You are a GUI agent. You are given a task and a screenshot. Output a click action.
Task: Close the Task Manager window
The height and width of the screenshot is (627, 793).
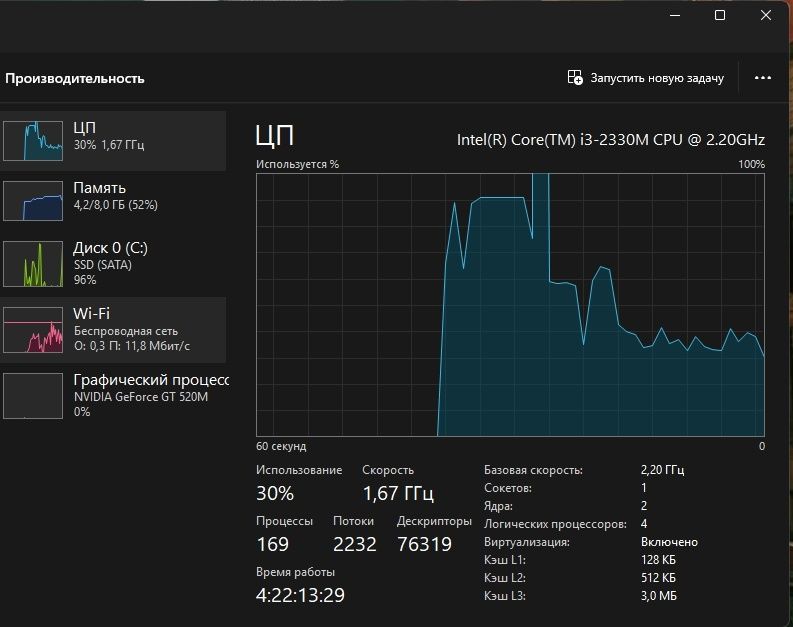[766, 15]
